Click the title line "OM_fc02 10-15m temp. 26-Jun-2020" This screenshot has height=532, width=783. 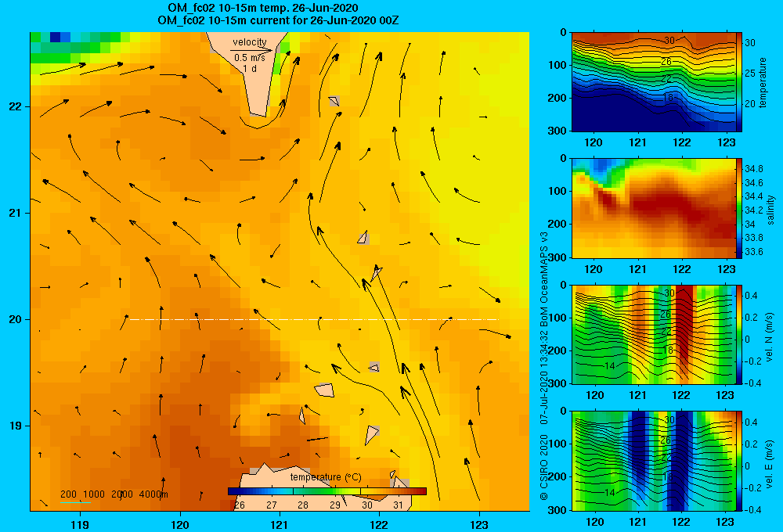pyautogui.click(x=262, y=8)
